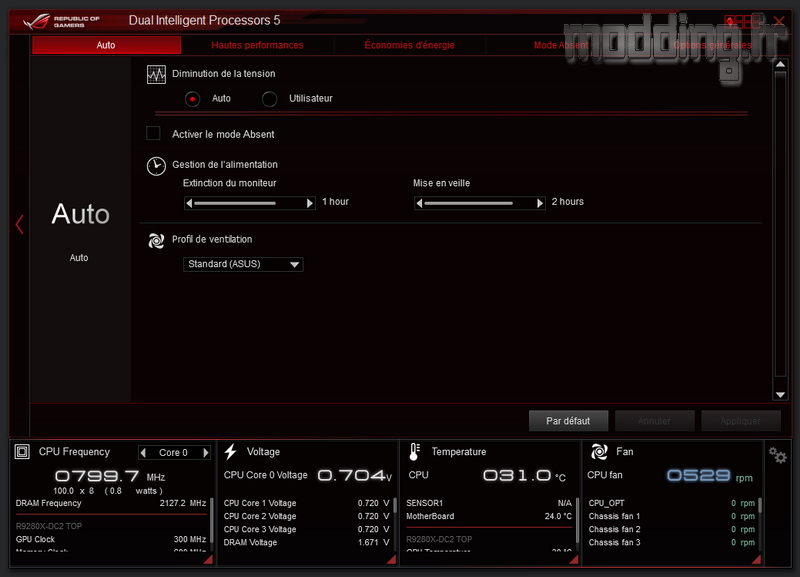Click the main scrollbar up arrow
The height and width of the screenshot is (577, 800).
(x=780, y=64)
